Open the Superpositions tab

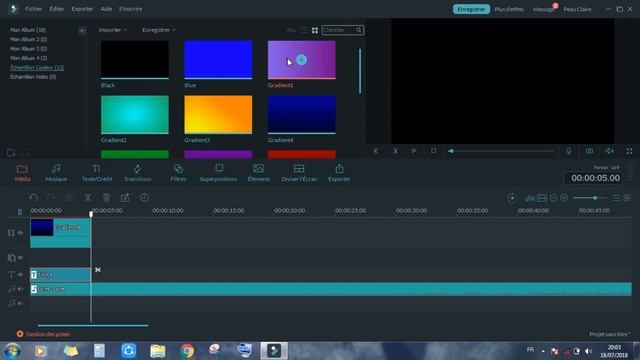click(x=218, y=173)
